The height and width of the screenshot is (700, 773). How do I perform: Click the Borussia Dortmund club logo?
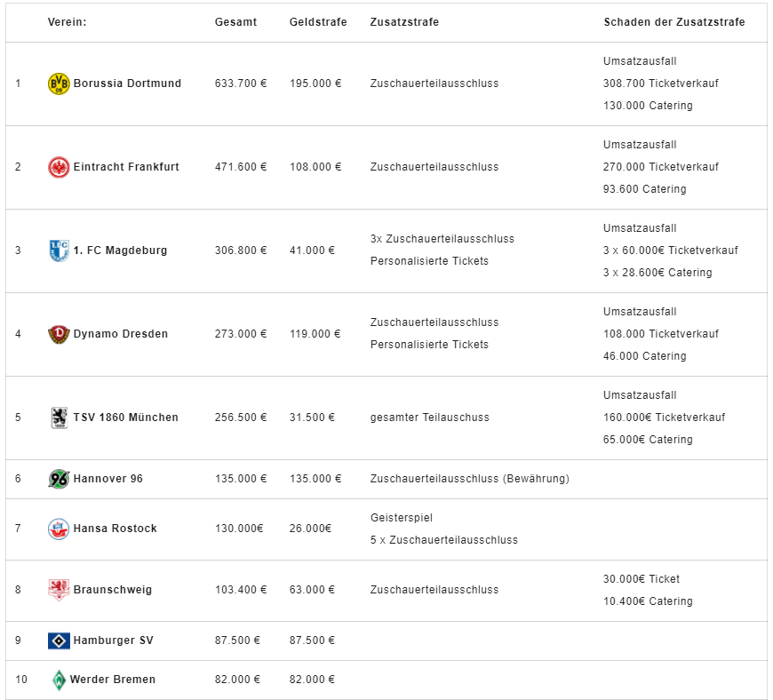(59, 84)
